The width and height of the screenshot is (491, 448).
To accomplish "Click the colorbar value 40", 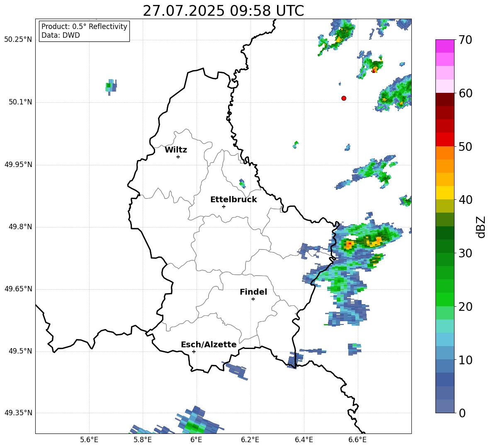I will pos(465,200).
